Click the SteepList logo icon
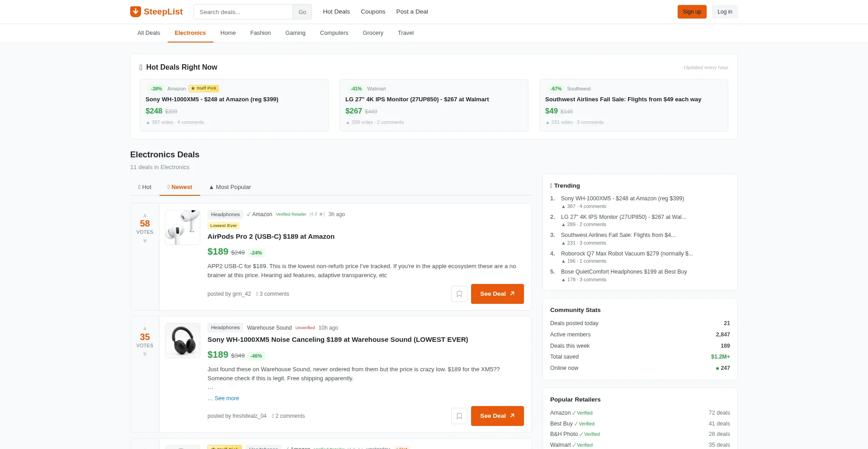Viewport: 868px width, 449px height. (x=135, y=12)
